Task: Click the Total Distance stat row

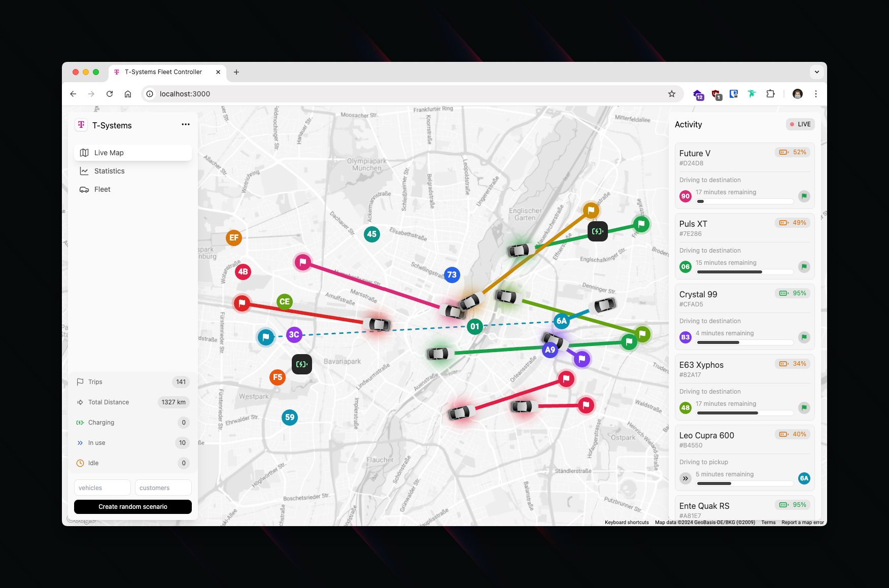Action: (x=133, y=402)
